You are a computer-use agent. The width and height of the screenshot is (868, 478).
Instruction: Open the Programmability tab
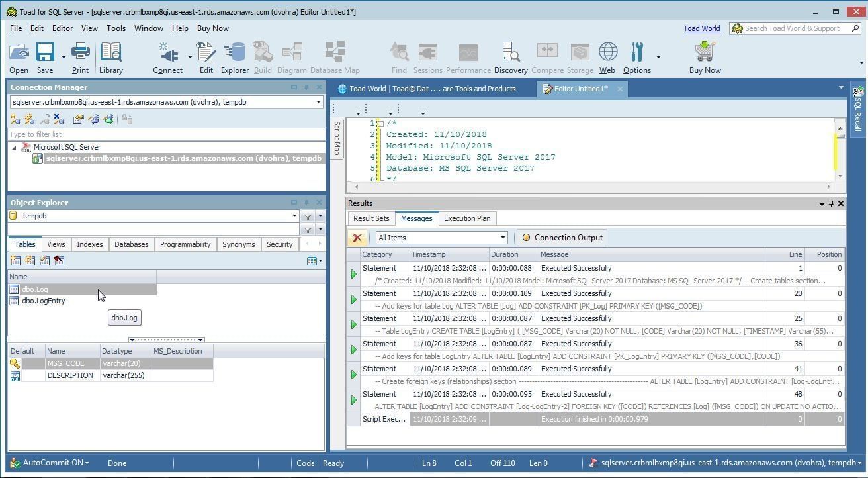tap(185, 244)
